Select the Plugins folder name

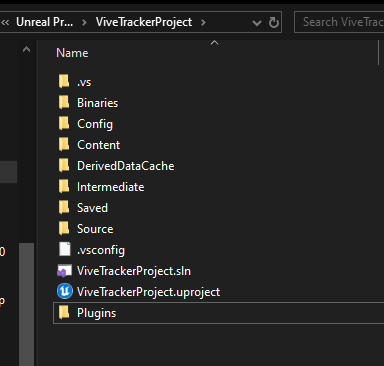click(x=96, y=313)
